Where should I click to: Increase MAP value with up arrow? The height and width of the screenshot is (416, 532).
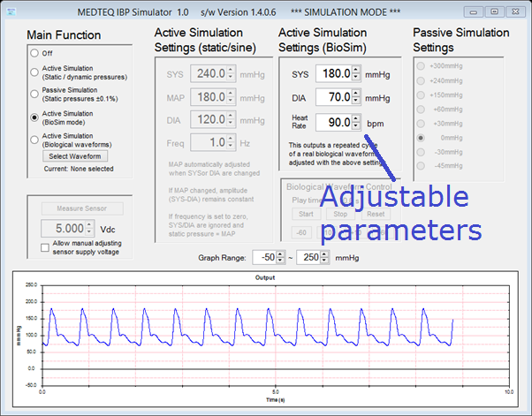[231, 93]
